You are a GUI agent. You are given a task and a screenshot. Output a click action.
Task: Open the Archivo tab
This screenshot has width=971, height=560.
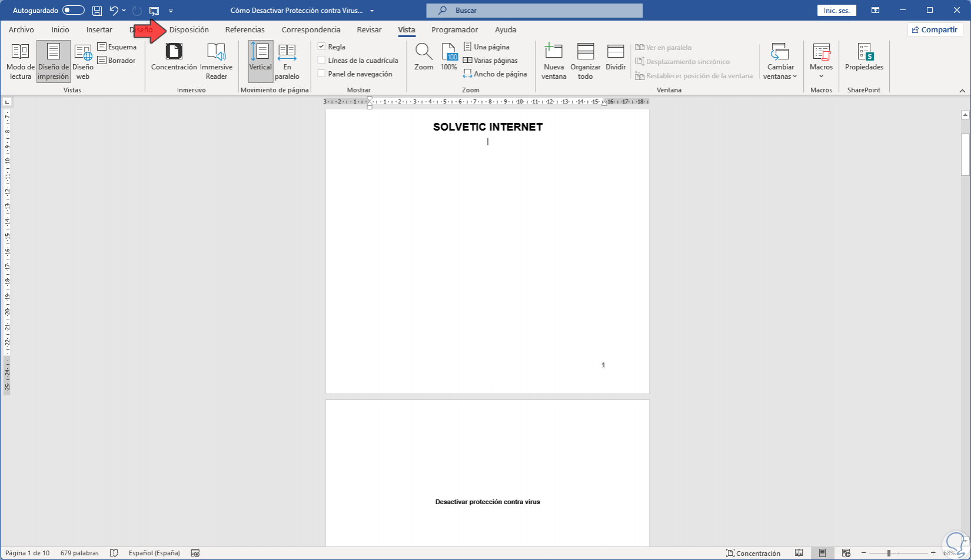[x=21, y=29]
